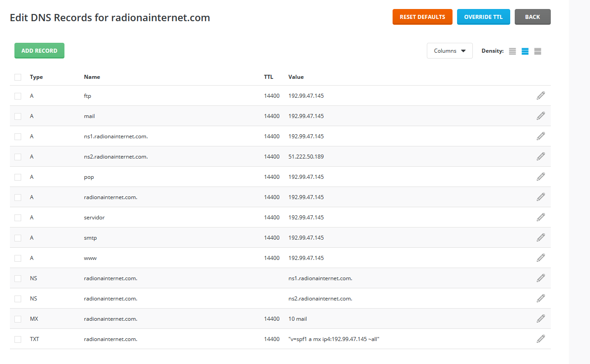Check the ftp record checkbox
The height and width of the screenshot is (364, 590).
pyautogui.click(x=18, y=96)
